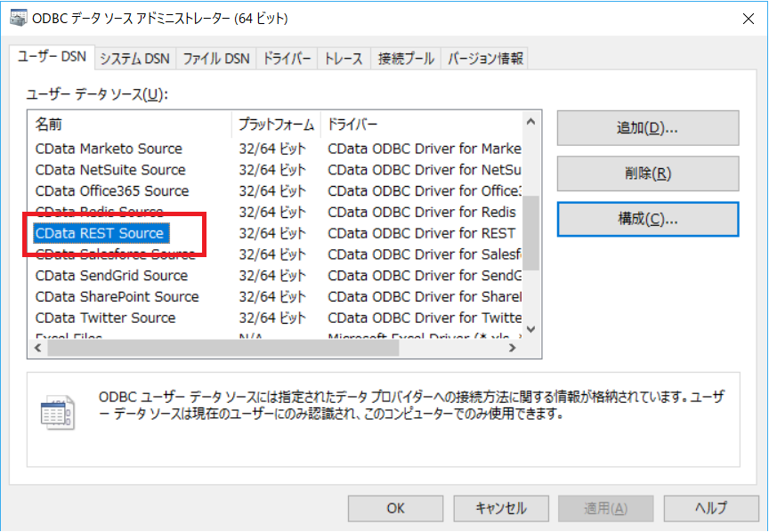Click the 32/64 ビット cell in SharePoint row

point(272,296)
